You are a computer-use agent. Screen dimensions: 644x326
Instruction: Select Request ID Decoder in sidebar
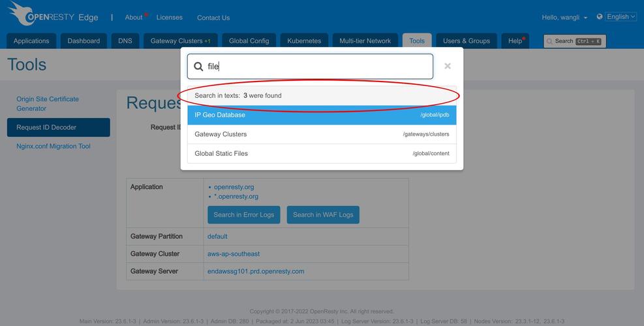pos(58,127)
